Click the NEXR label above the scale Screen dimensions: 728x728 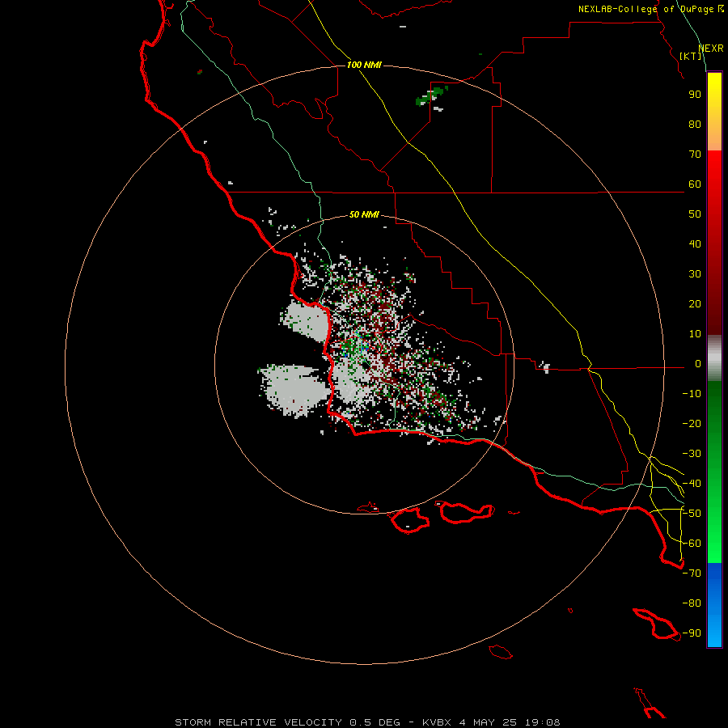711,49
